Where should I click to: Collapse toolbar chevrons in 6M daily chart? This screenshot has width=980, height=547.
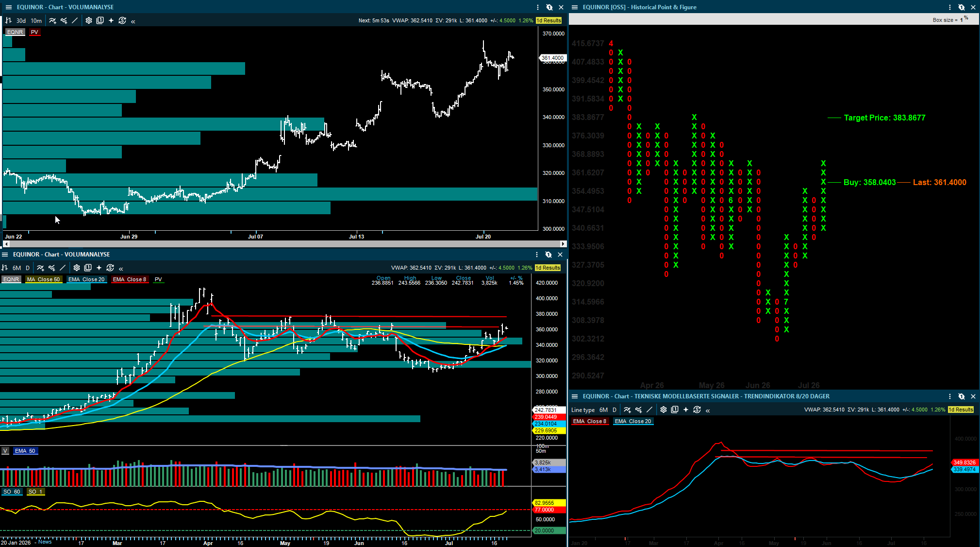[121, 268]
